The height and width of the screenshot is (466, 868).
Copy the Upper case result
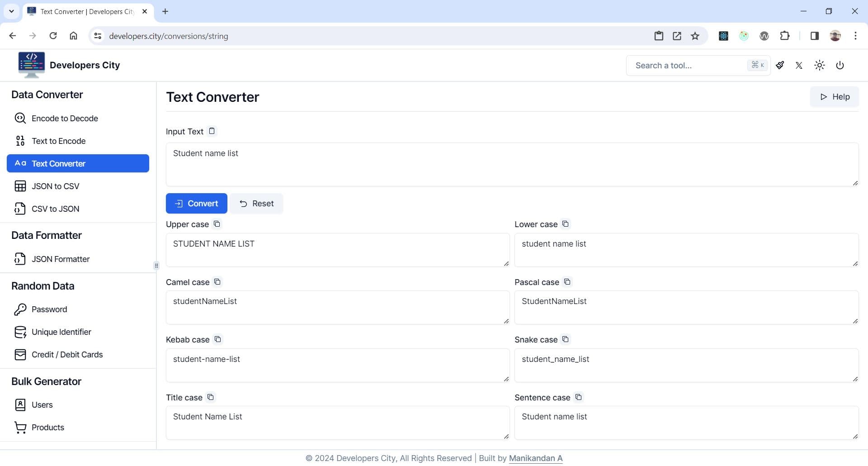(x=217, y=224)
